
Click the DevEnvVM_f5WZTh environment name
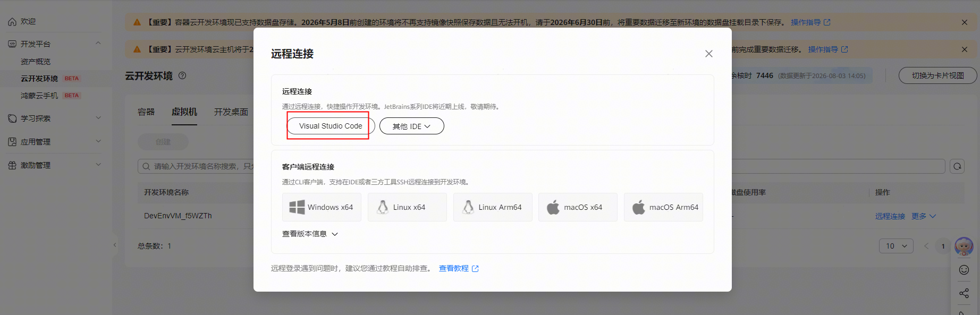click(178, 216)
